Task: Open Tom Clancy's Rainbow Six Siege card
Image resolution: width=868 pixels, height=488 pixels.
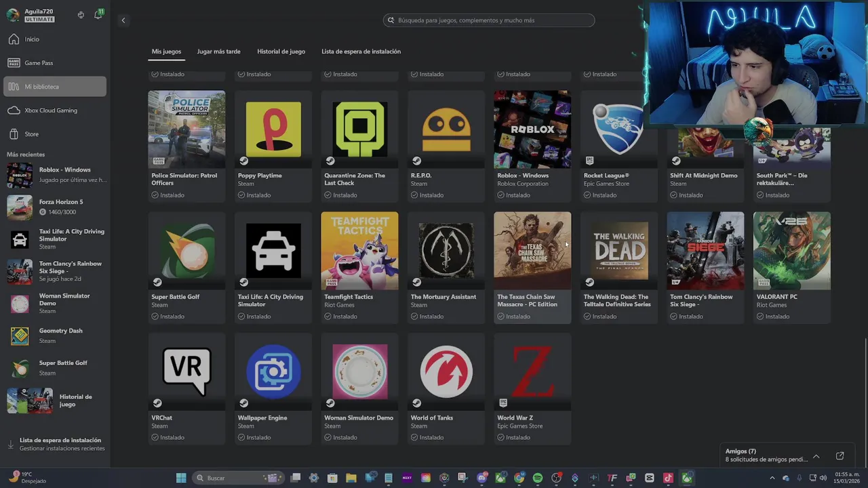Action: tap(705, 267)
